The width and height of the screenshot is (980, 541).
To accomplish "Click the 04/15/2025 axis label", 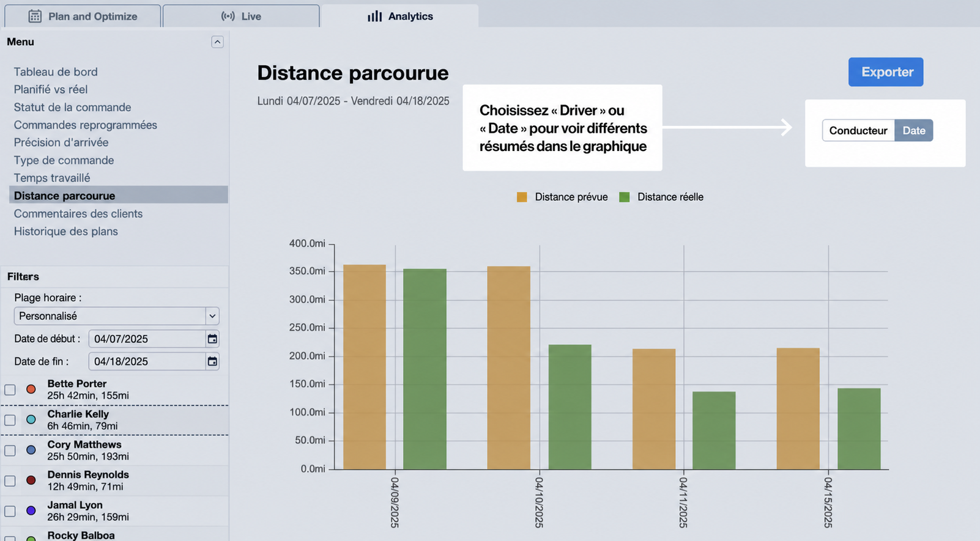I will [828, 502].
